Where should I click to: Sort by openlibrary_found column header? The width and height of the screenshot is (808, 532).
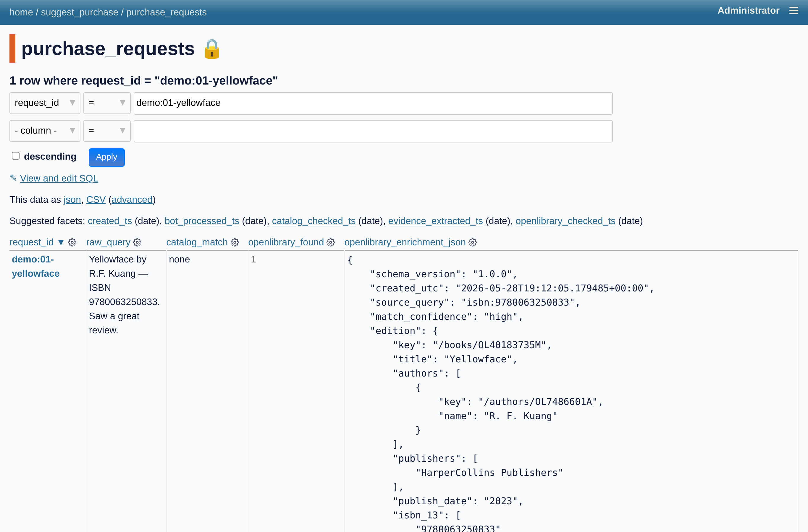point(286,242)
